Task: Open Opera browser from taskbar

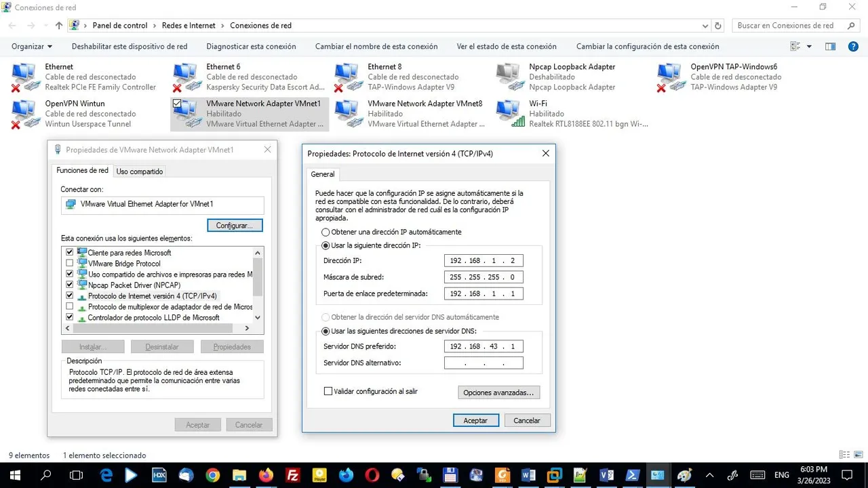Action: pos(372,475)
